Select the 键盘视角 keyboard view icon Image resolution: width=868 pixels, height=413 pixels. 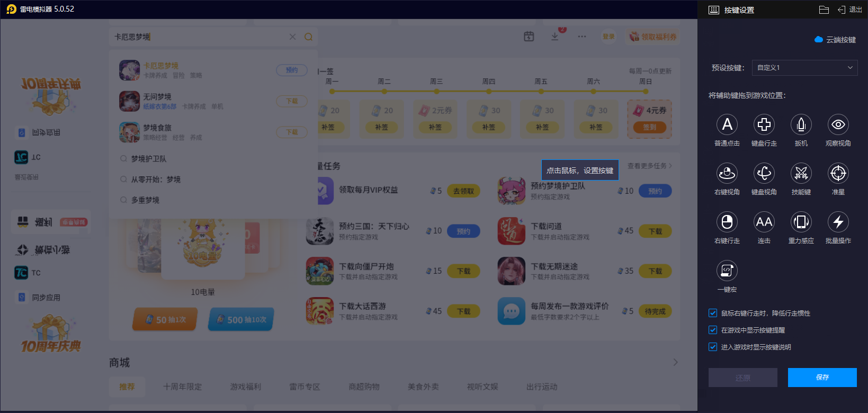click(764, 173)
